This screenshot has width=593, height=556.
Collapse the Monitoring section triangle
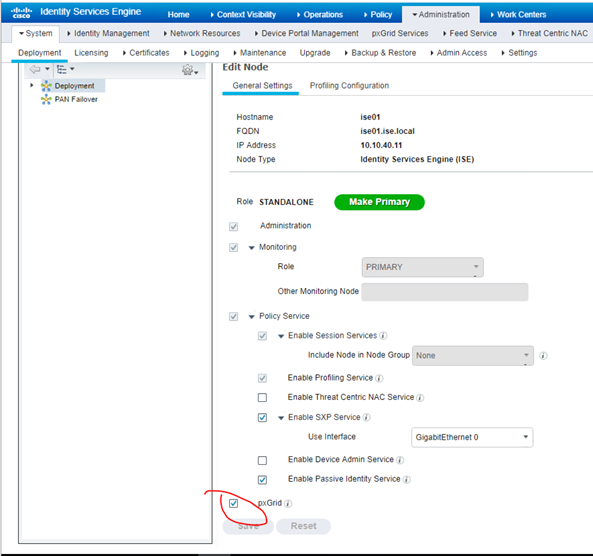click(x=251, y=248)
